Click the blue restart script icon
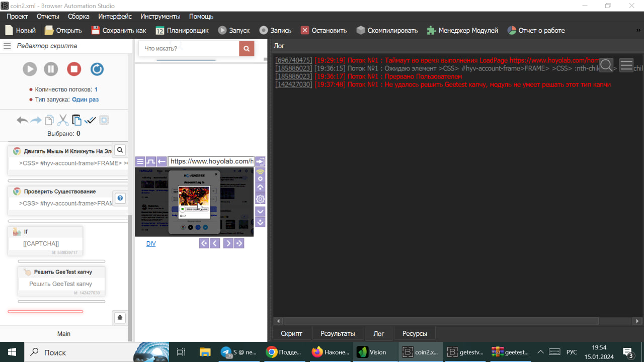The image size is (644, 362). pos(97,69)
